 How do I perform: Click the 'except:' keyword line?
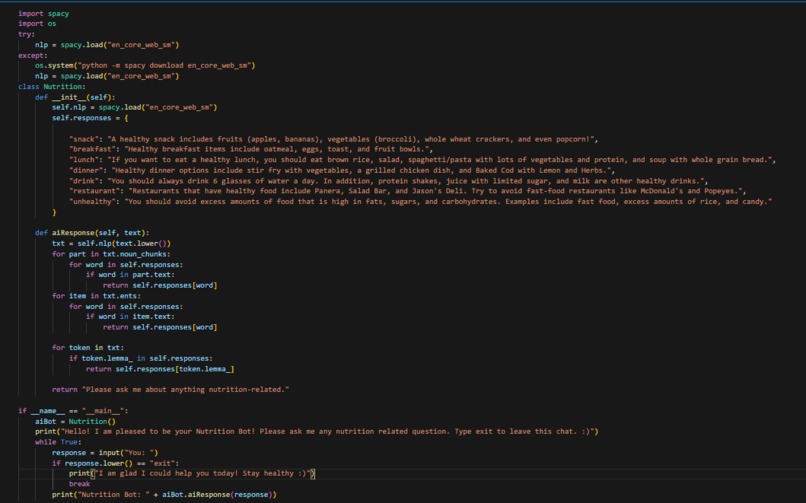tap(33, 55)
